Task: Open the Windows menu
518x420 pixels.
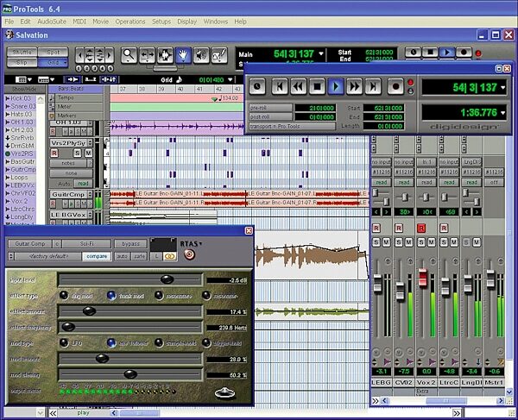Action: [215, 22]
